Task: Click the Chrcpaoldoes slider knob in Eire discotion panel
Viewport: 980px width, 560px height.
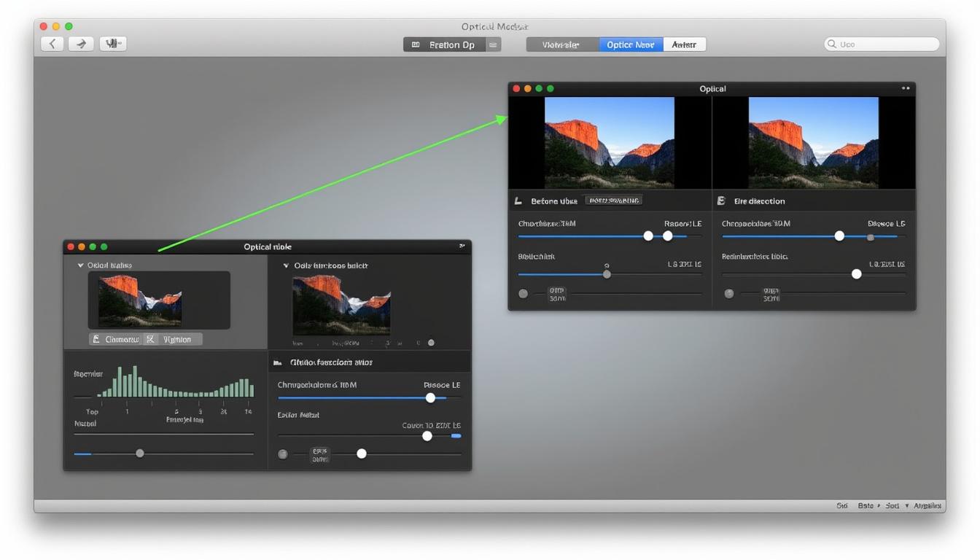Action: coord(839,236)
